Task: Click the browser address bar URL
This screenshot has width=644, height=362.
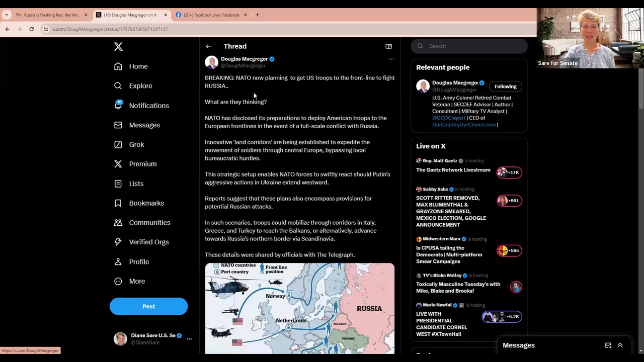Action: (x=110, y=29)
